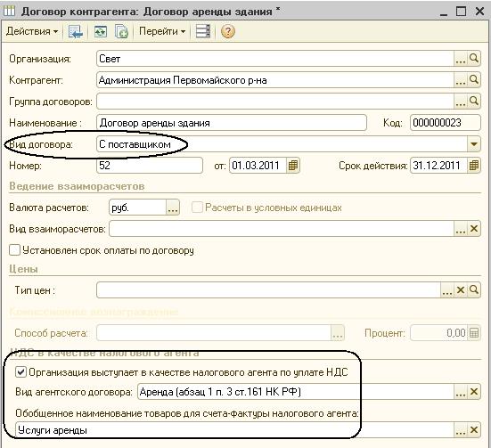Click the Вид агентского договора Аренда field
The image size is (491, 448).
pos(296,392)
